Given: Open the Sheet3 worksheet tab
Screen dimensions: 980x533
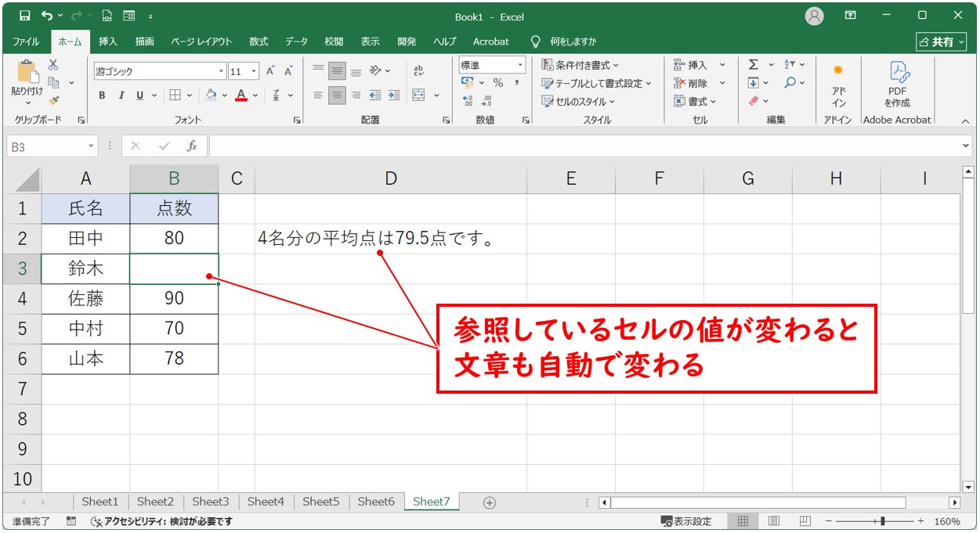Looking at the screenshot, I should pyautogui.click(x=210, y=502).
